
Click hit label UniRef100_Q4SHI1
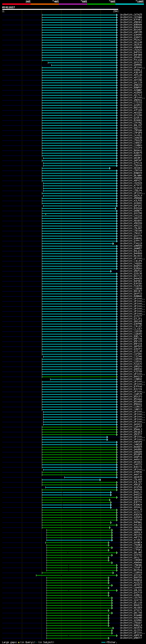click(x=131, y=424)
